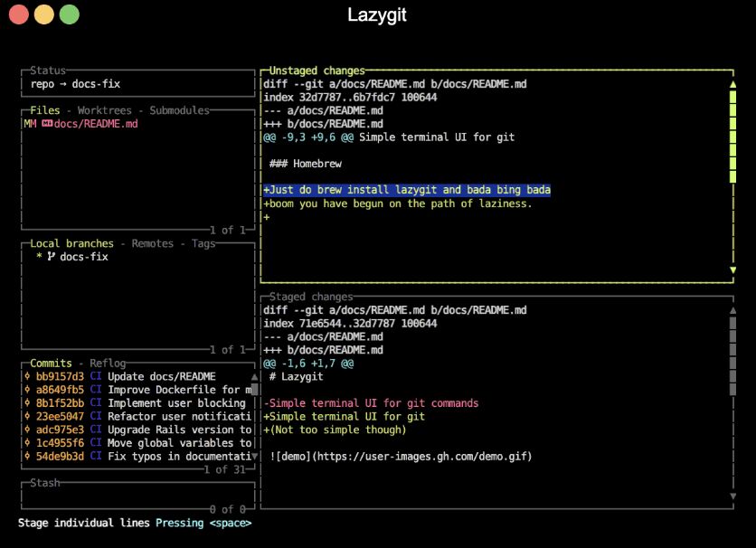The height and width of the screenshot is (548, 756).
Task: Click the '@@ -9,3 +9,6 @@' hunk header
Action: (389, 137)
